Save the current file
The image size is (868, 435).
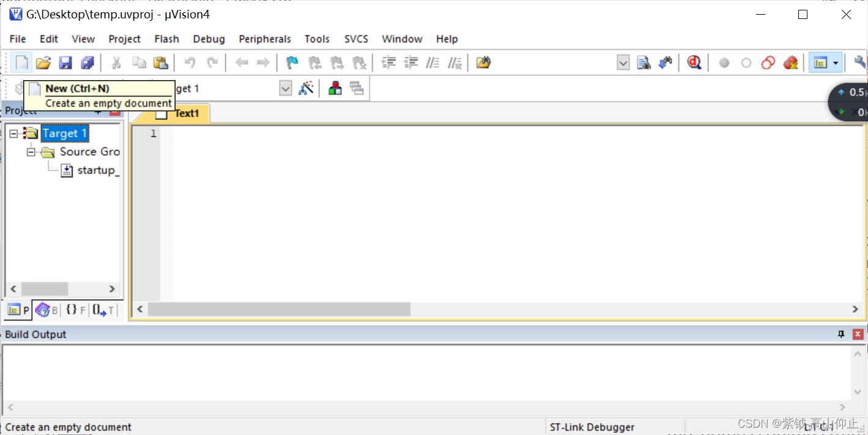point(65,62)
